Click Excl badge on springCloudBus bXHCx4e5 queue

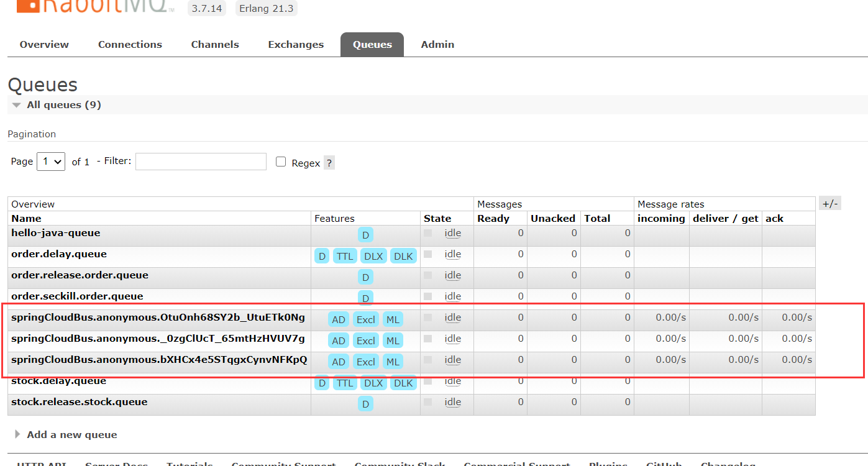point(366,362)
